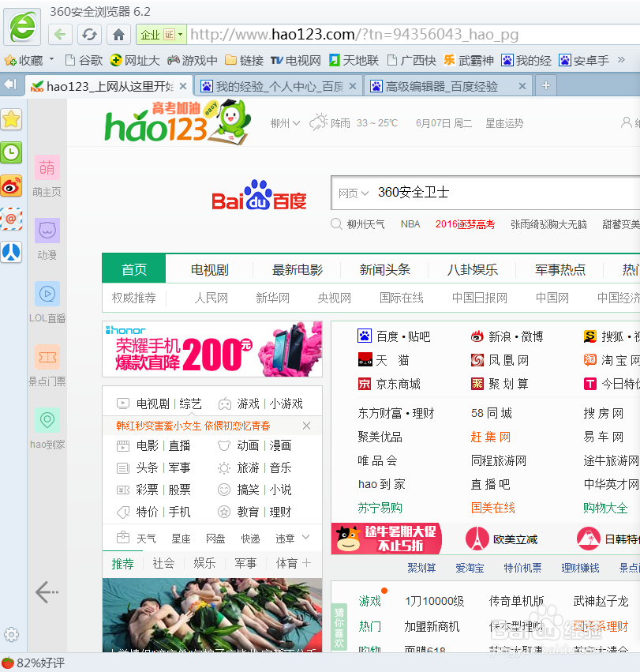Expand more tools next to 违章
The height and width of the screenshot is (672, 640).
pyautogui.click(x=306, y=537)
